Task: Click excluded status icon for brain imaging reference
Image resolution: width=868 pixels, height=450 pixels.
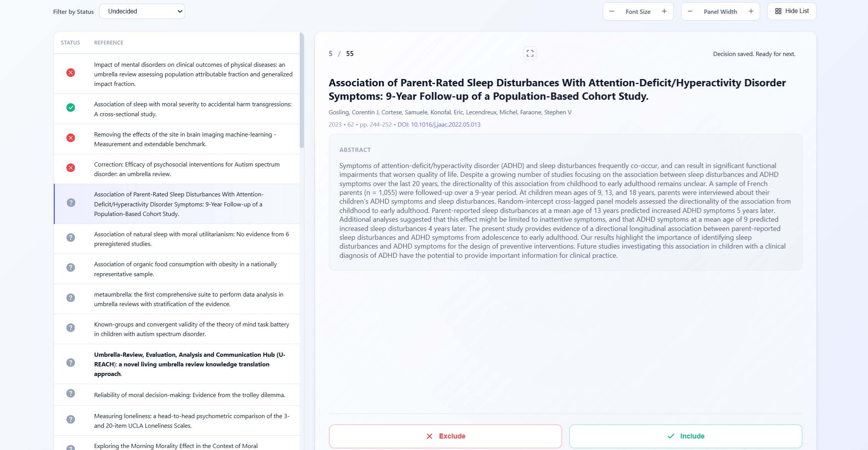Action: tap(71, 138)
